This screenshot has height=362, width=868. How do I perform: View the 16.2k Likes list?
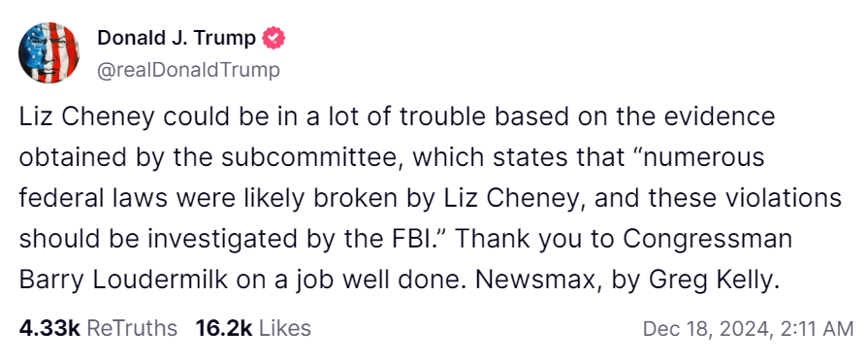pos(253,328)
